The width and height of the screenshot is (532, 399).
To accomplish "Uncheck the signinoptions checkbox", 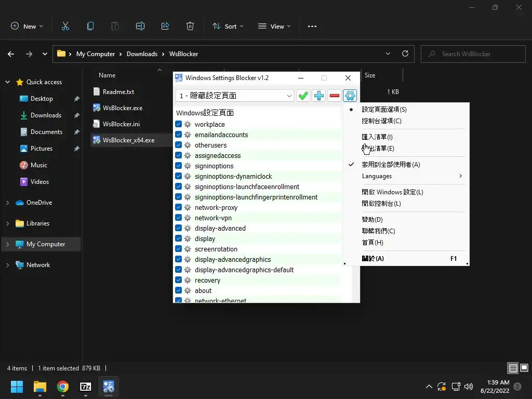I will pyautogui.click(x=179, y=166).
